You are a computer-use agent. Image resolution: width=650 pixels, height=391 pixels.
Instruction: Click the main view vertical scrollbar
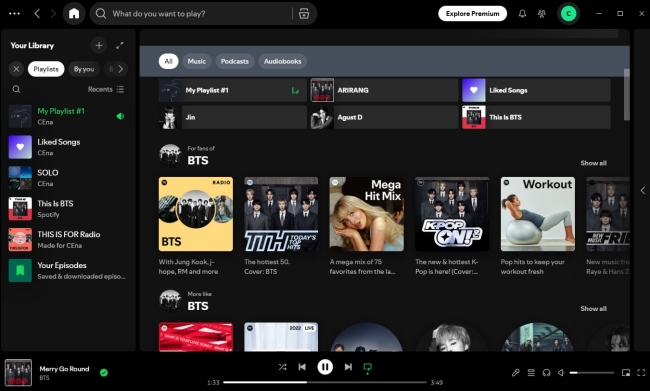(x=627, y=95)
